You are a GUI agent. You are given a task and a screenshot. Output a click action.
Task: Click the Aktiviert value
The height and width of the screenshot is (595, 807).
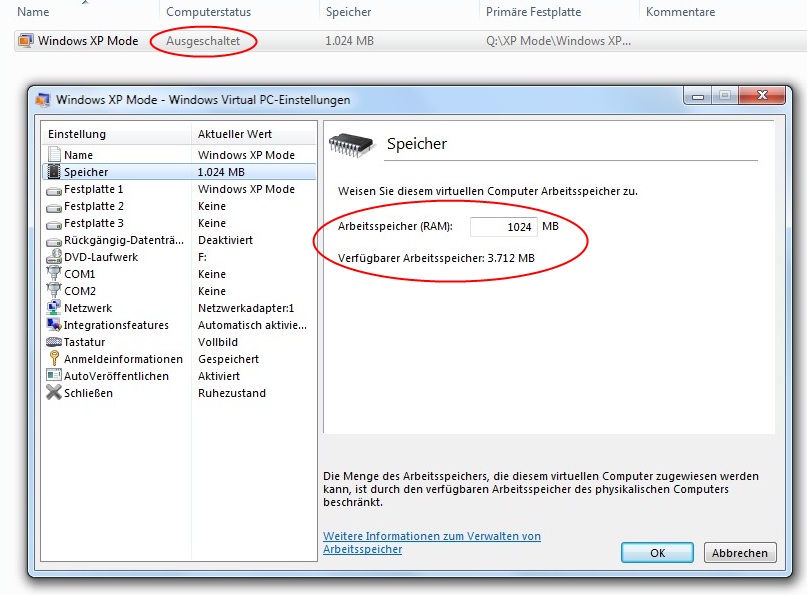[x=219, y=376]
